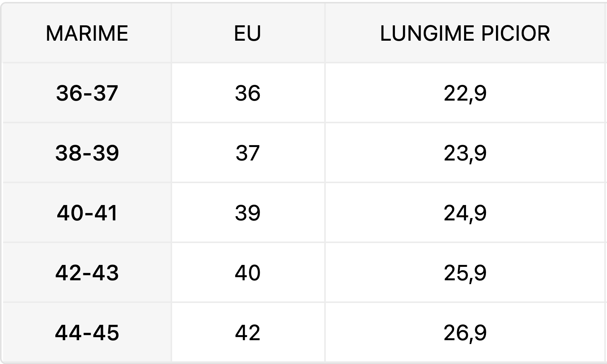Viewport: 607px width, 364px height.
Task: Click the EU value 42 cell
Action: click(x=248, y=333)
